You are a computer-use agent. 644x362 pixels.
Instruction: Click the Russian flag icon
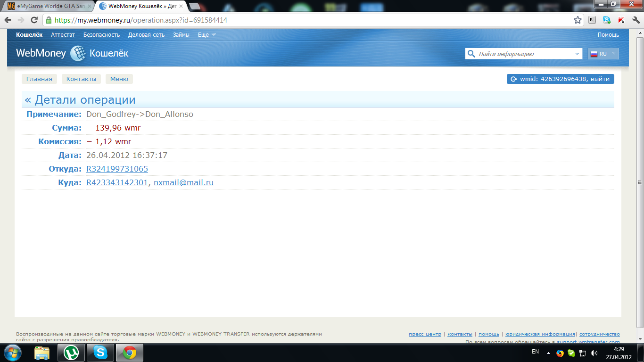point(594,54)
